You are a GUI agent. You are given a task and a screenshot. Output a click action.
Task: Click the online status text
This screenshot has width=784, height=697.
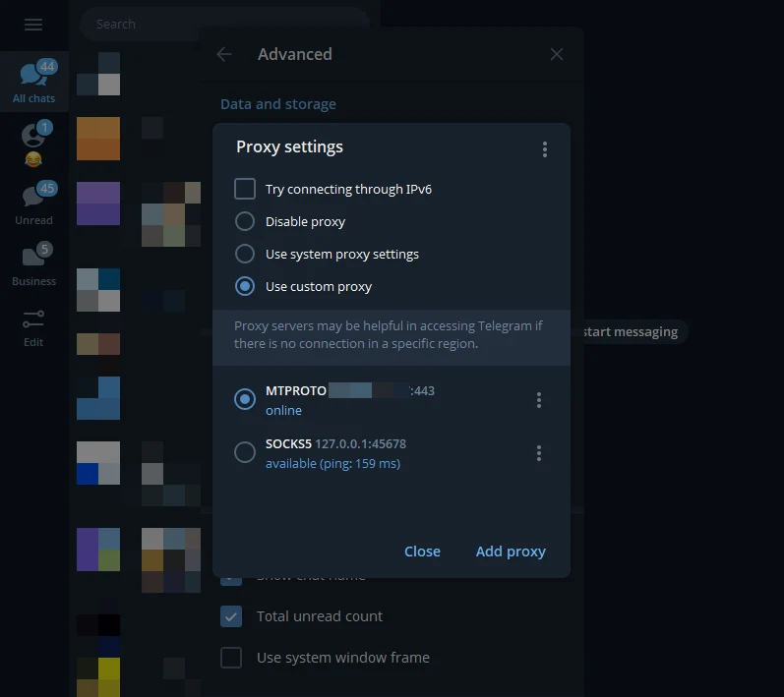(x=283, y=410)
